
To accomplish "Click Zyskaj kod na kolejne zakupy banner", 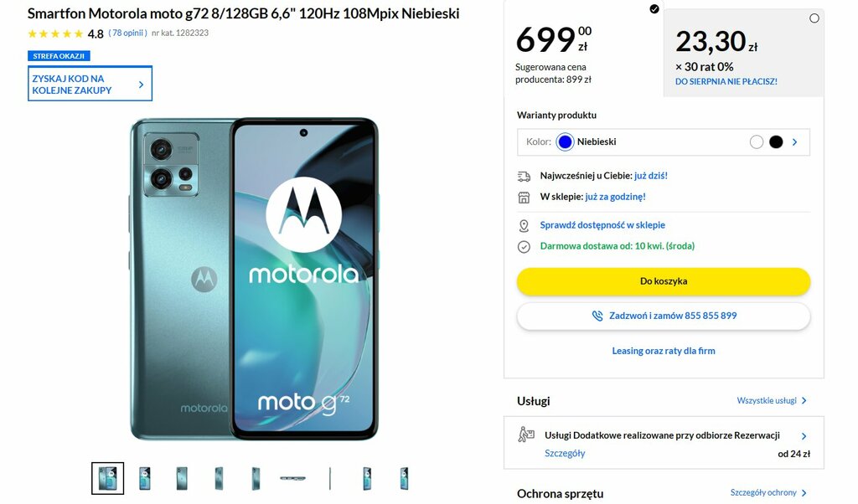I will coord(90,84).
